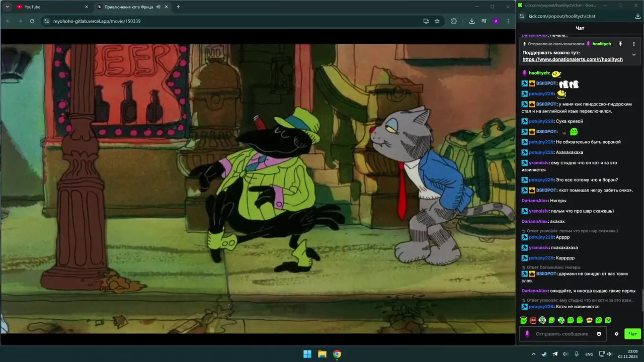The width and height of the screenshot is (644, 362).
Task: Click the green Чат send button
Action: 632,334
